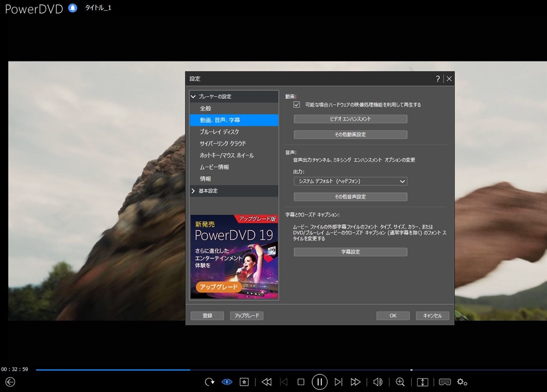Select 動画、音声、字幕 settings item

[x=234, y=120]
